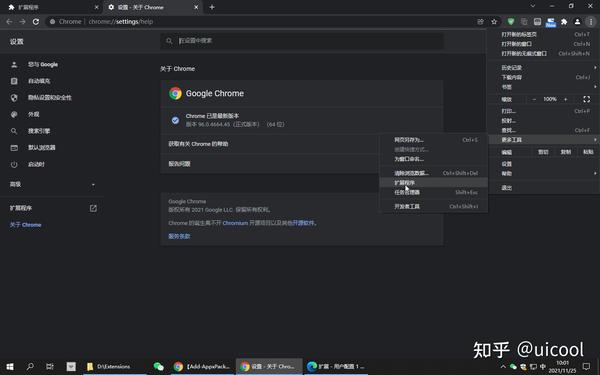This screenshot has height=375, width=600.
Task: Select 开发者工具 in submenu
Action: tap(434, 207)
